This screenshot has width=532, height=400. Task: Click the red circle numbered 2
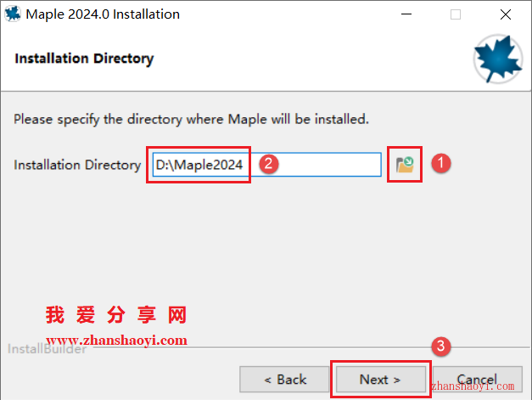pos(269,164)
